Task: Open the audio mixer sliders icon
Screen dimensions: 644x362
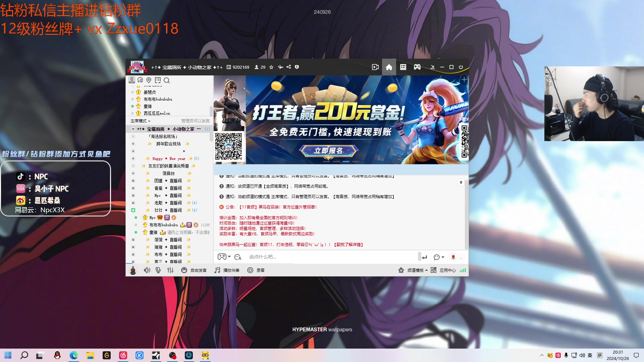Action: click(x=170, y=270)
